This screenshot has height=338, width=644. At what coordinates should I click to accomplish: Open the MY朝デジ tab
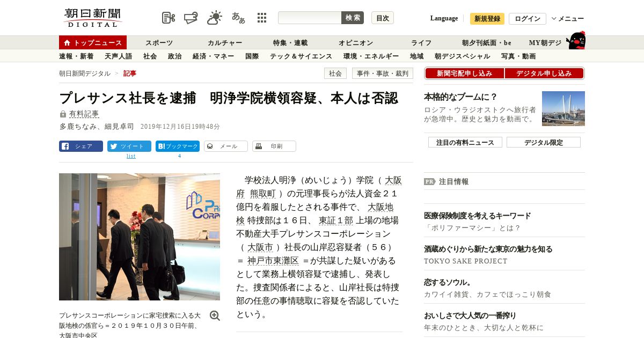point(545,42)
